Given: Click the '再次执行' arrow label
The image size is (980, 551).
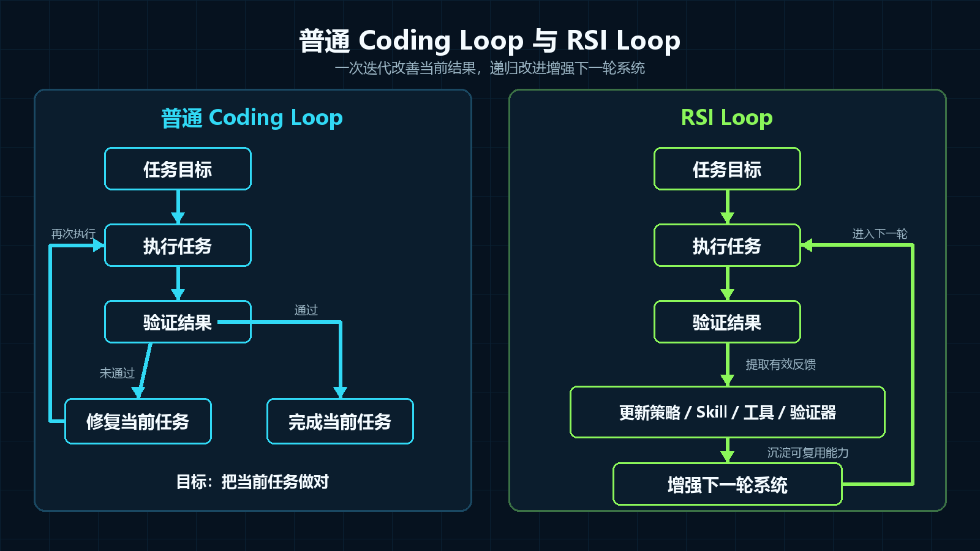Looking at the screenshot, I should click(73, 234).
